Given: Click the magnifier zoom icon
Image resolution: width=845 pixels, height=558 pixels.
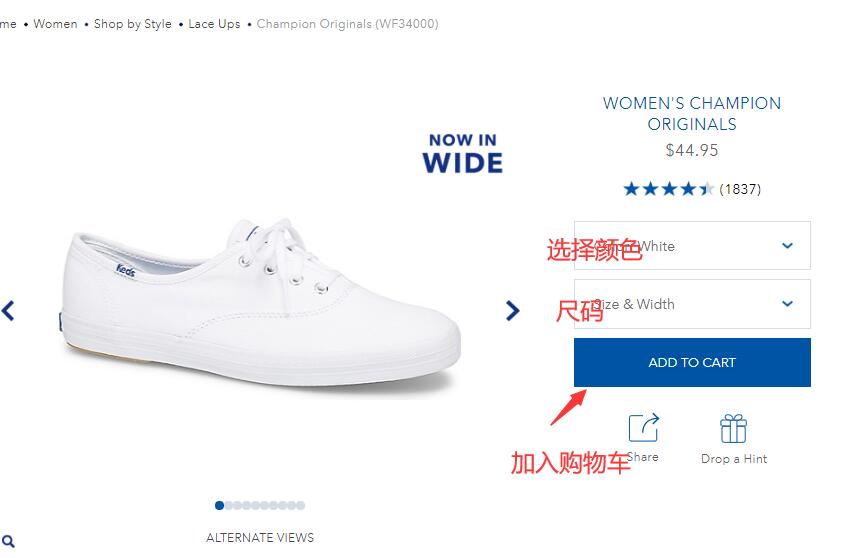Looking at the screenshot, I should coord(8,541).
